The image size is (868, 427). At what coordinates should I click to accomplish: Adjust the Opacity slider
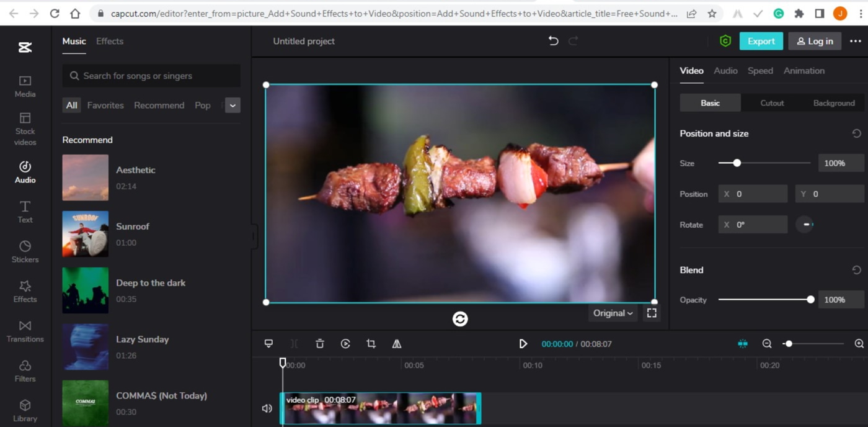(x=810, y=300)
